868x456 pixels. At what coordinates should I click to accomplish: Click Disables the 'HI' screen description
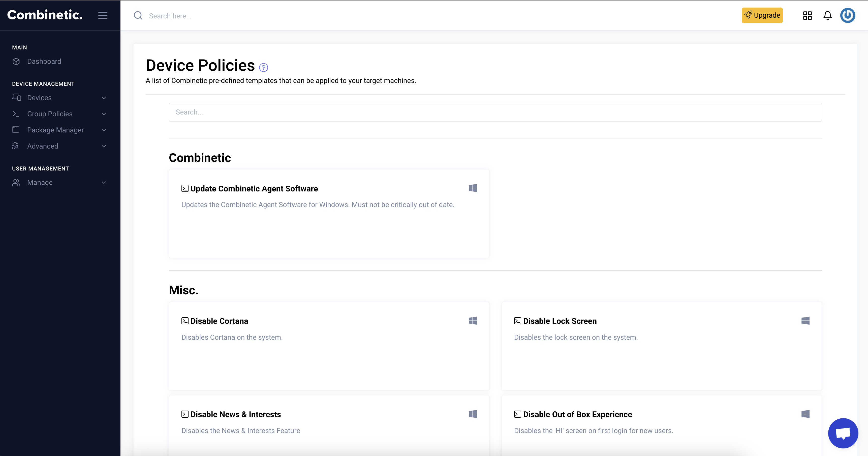pyautogui.click(x=594, y=431)
